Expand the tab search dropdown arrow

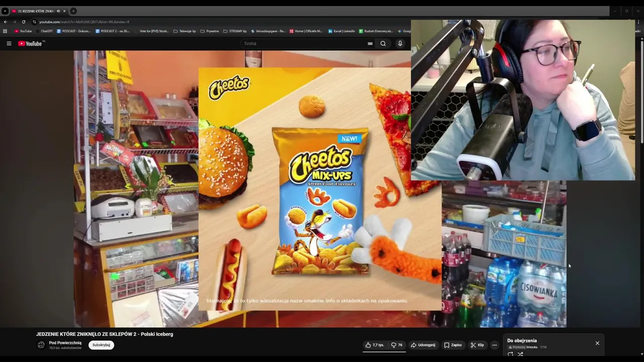(5, 11)
